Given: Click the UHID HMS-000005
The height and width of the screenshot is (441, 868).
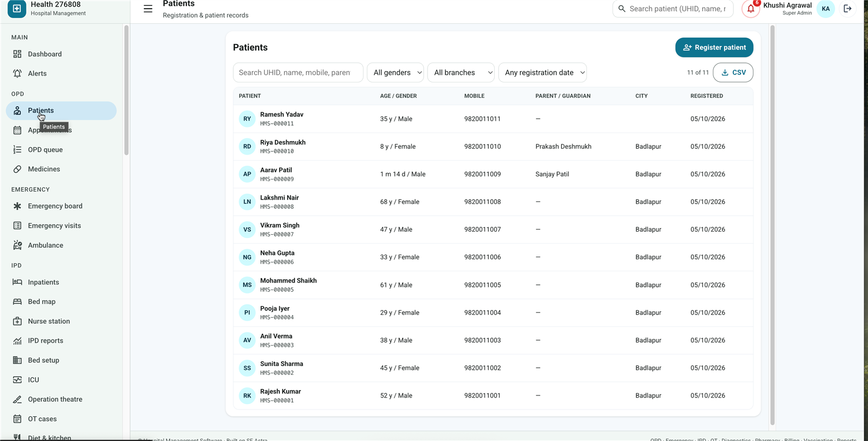Looking at the screenshot, I should pos(277,290).
